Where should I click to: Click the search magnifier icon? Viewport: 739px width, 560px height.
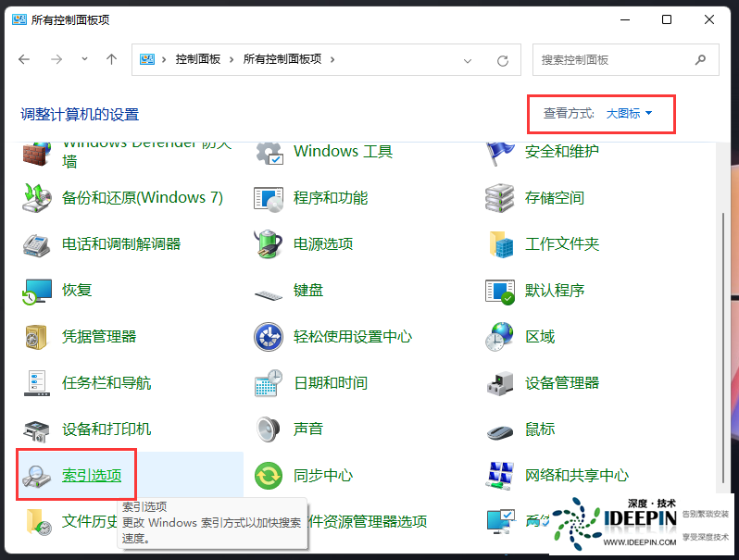coord(700,60)
